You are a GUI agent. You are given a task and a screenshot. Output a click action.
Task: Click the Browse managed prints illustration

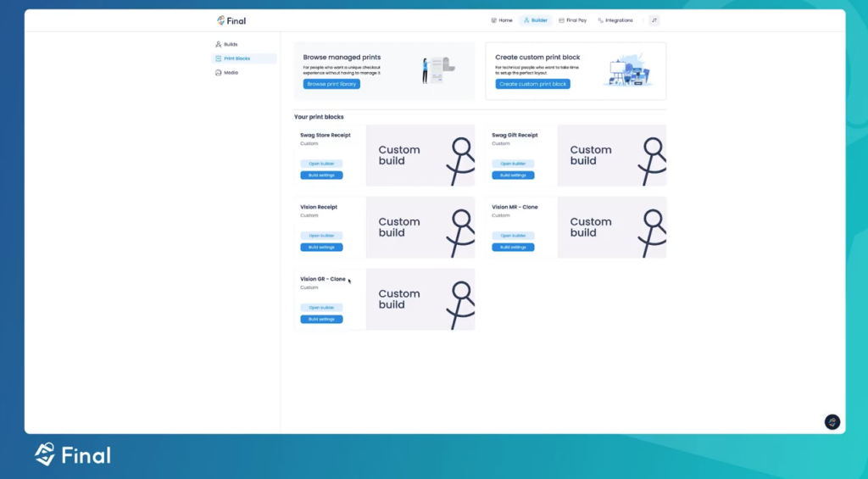(438, 70)
